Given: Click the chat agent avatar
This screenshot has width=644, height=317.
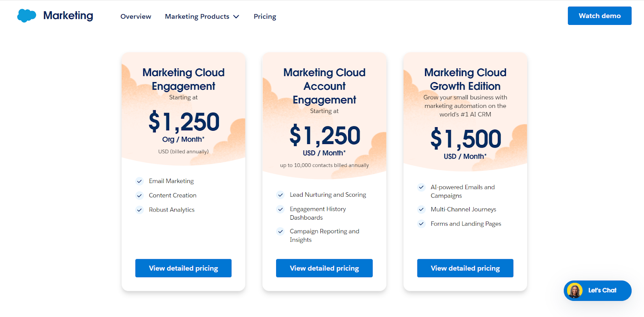Looking at the screenshot, I should 575,290.
